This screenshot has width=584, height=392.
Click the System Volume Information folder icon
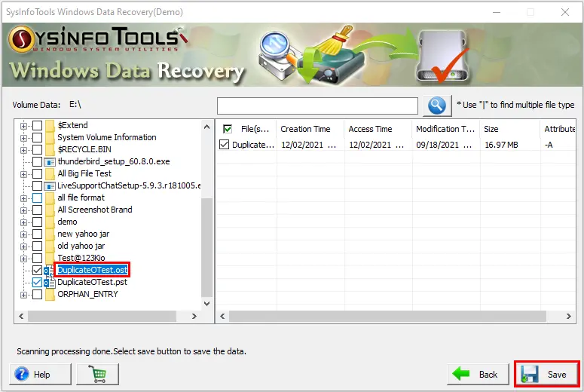(x=50, y=137)
